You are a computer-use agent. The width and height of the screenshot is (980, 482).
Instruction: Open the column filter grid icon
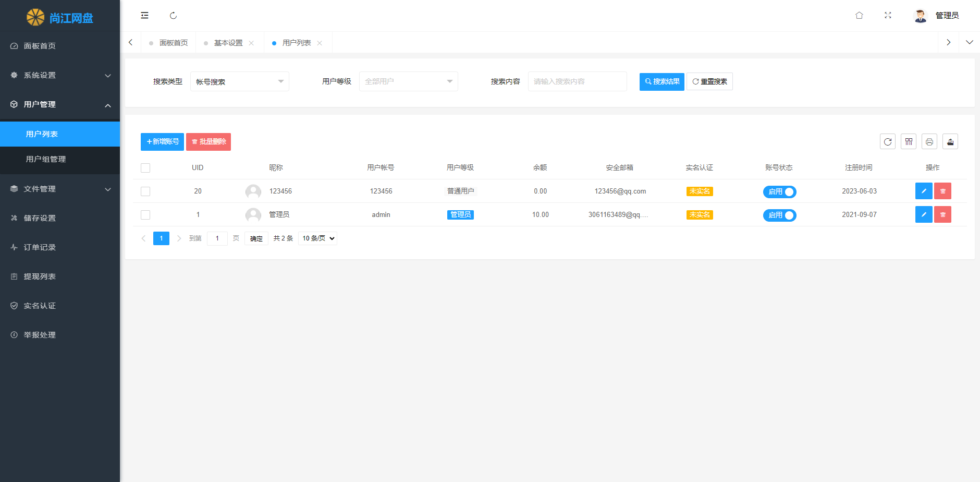click(x=909, y=142)
